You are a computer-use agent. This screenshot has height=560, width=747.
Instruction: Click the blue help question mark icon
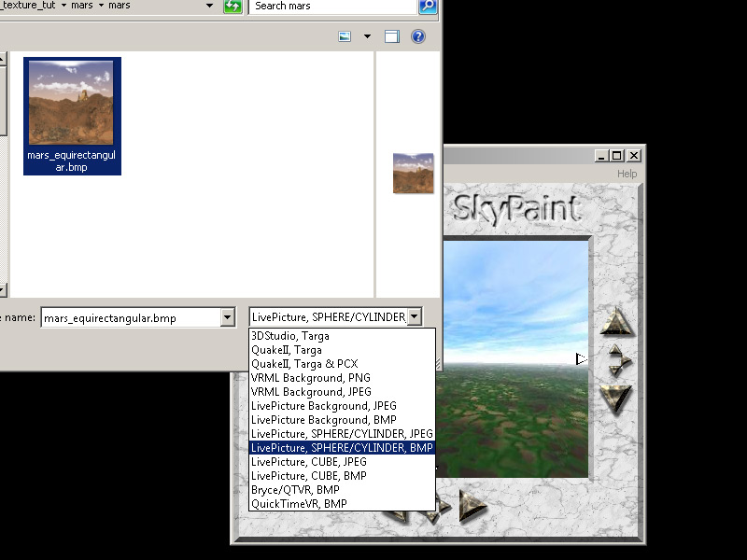coord(417,36)
